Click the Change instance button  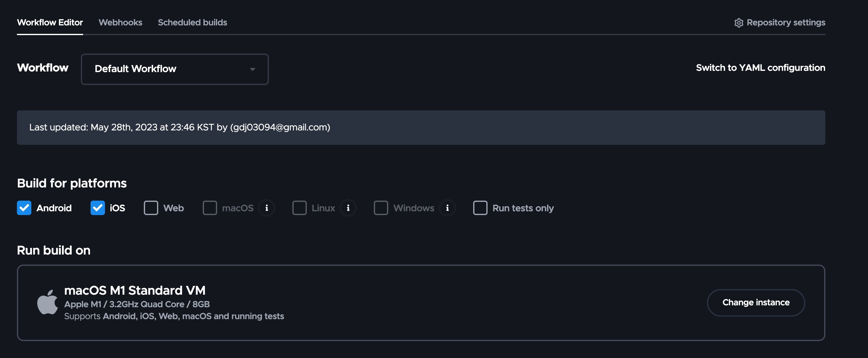[756, 303]
